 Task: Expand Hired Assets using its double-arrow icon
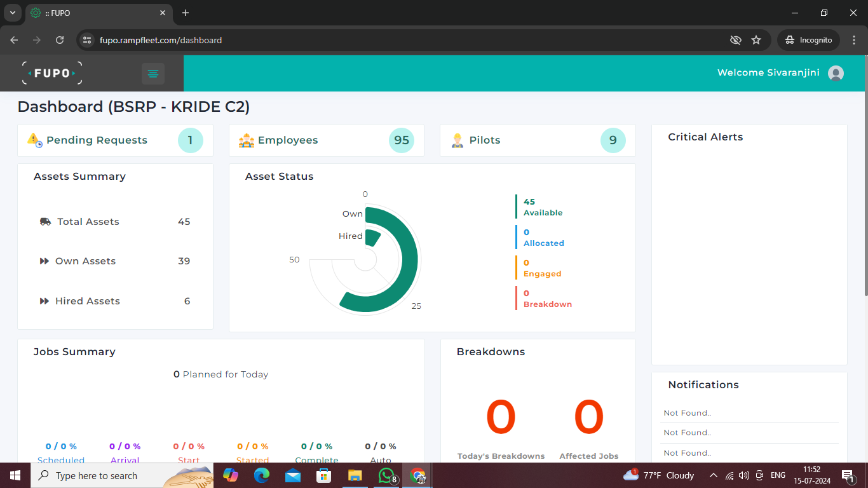[x=45, y=301]
